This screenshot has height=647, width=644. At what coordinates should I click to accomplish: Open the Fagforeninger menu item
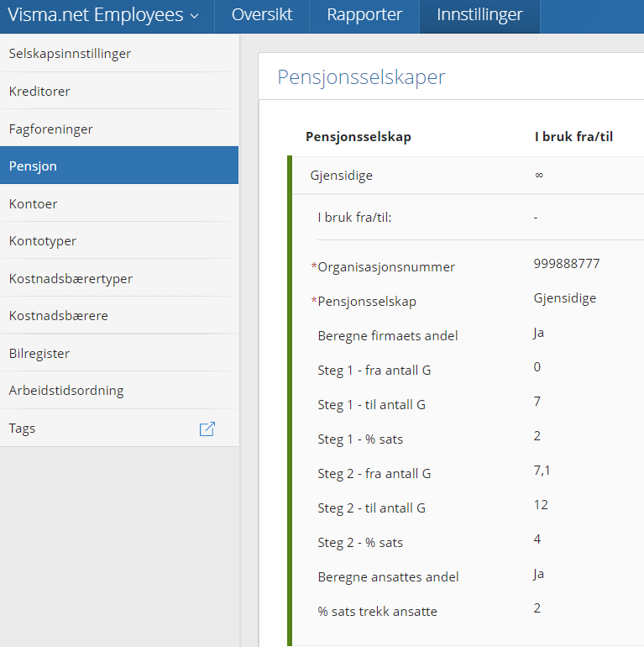119,129
